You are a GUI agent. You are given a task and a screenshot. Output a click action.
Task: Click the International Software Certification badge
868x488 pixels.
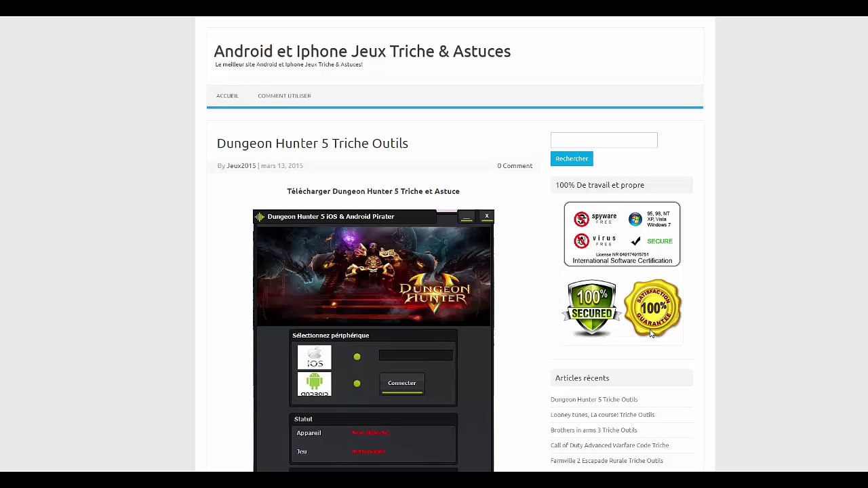click(622, 235)
